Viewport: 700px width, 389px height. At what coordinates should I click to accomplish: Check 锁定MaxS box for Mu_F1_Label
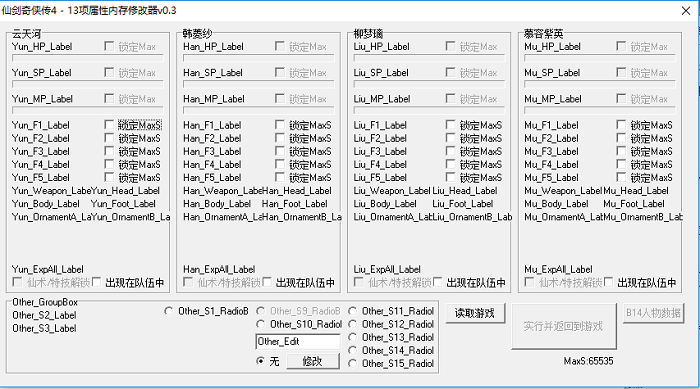point(621,125)
